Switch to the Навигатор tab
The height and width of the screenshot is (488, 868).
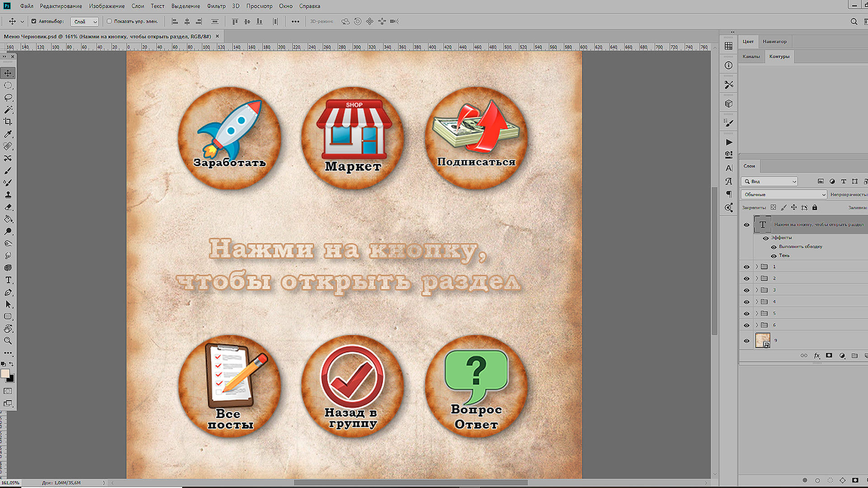tap(774, 42)
